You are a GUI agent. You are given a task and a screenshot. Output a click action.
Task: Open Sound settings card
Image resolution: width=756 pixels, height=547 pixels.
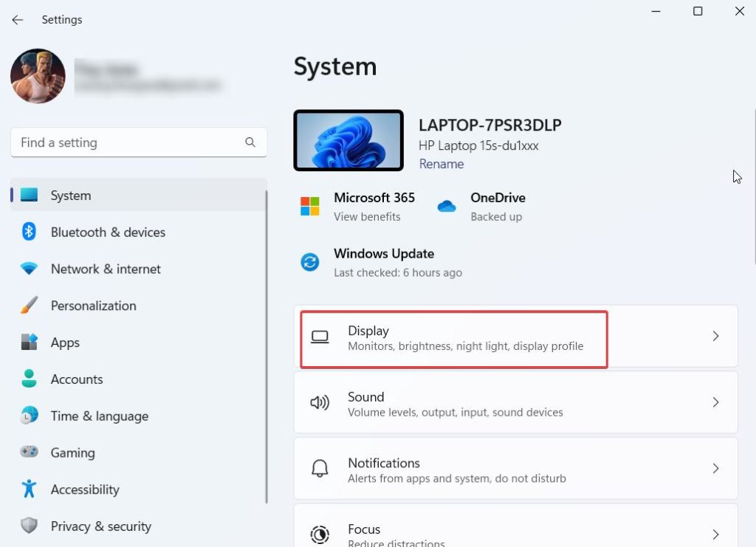(x=515, y=402)
